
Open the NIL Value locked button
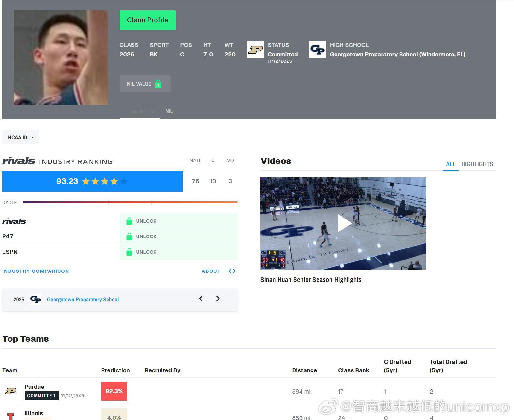coord(145,84)
